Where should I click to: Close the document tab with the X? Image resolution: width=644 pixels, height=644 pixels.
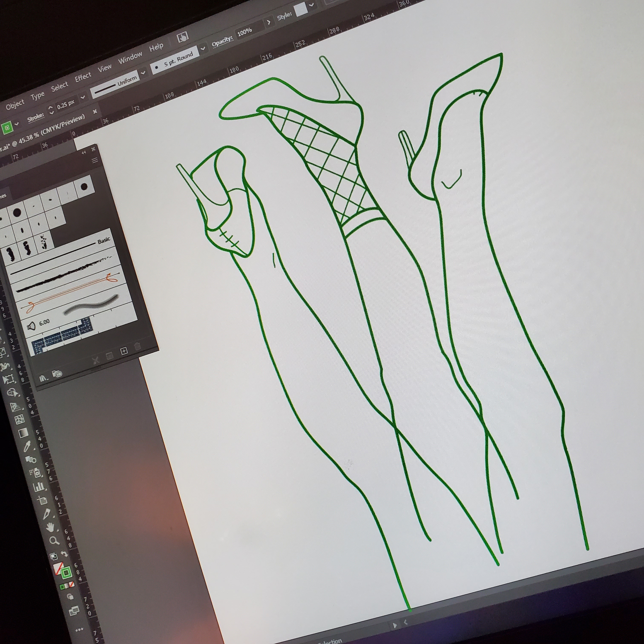pyautogui.click(x=95, y=111)
